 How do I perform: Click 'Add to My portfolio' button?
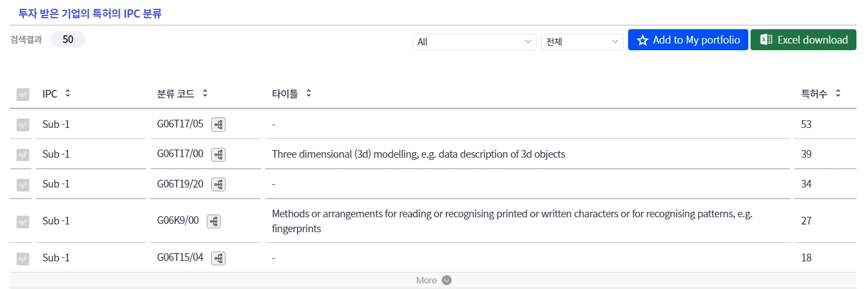click(x=688, y=40)
